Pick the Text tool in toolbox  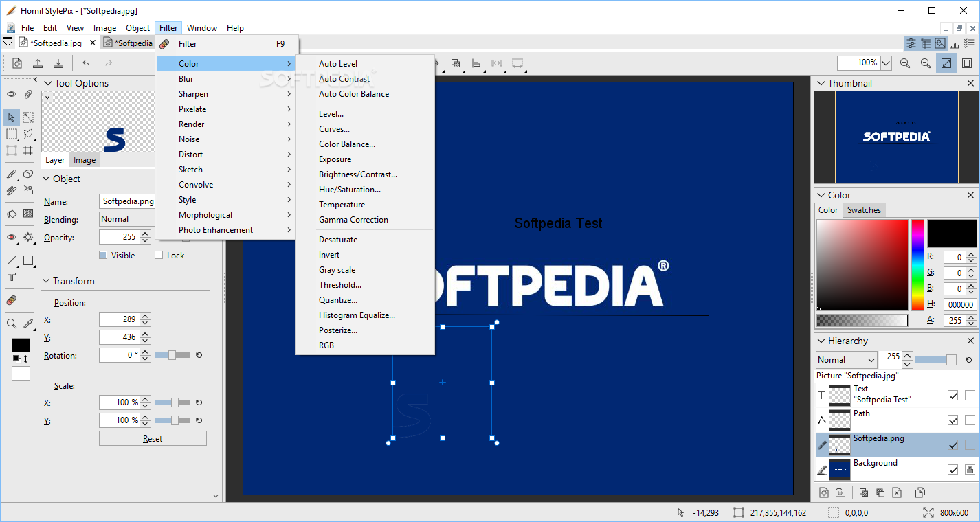12,277
